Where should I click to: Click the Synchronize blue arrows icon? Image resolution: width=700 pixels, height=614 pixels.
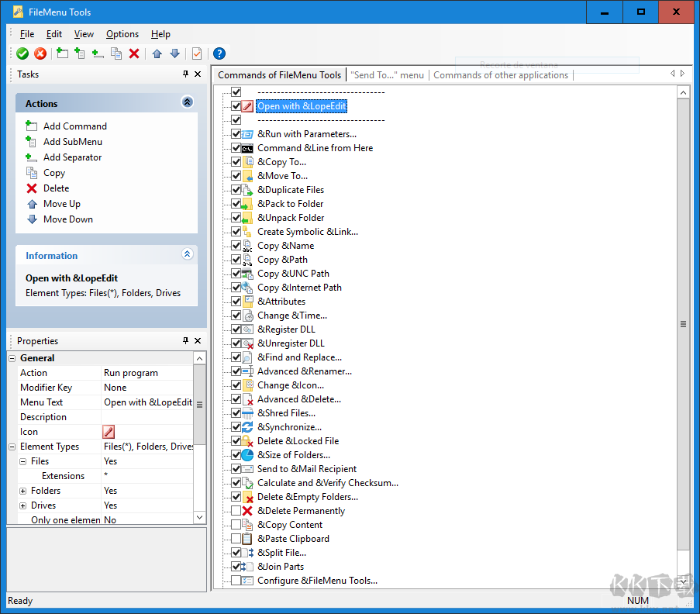click(247, 427)
